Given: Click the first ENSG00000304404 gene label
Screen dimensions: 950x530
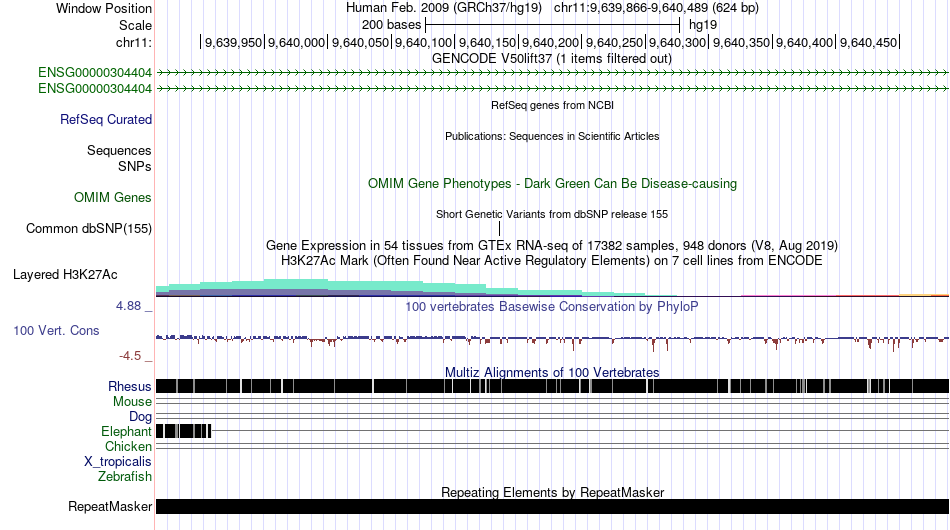Looking at the screenshot, I should point(95,73).
